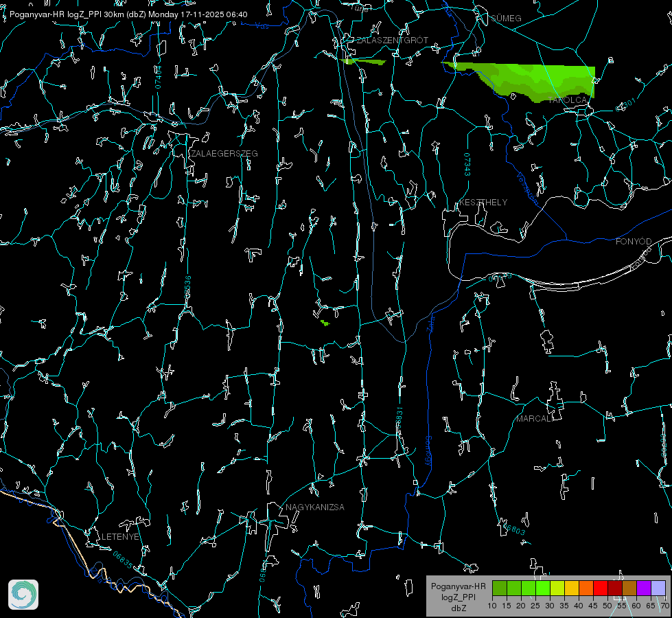Select the 15-20 dBZ green swatch
672x618 pixels.
tap(514, 588)
